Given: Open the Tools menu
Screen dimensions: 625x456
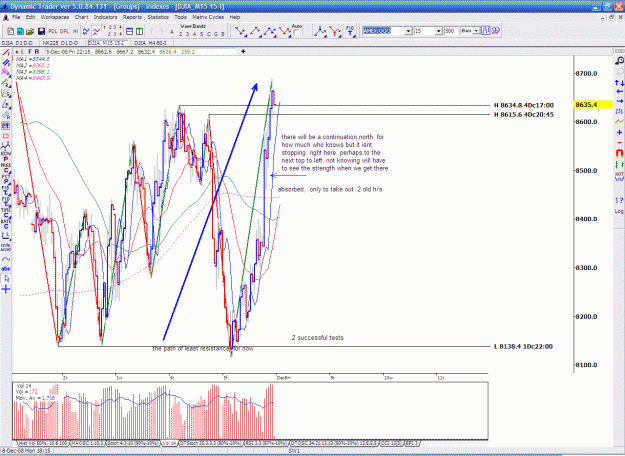Looking at the screenshot, I should pyautogui.click(x=180, y=17).
